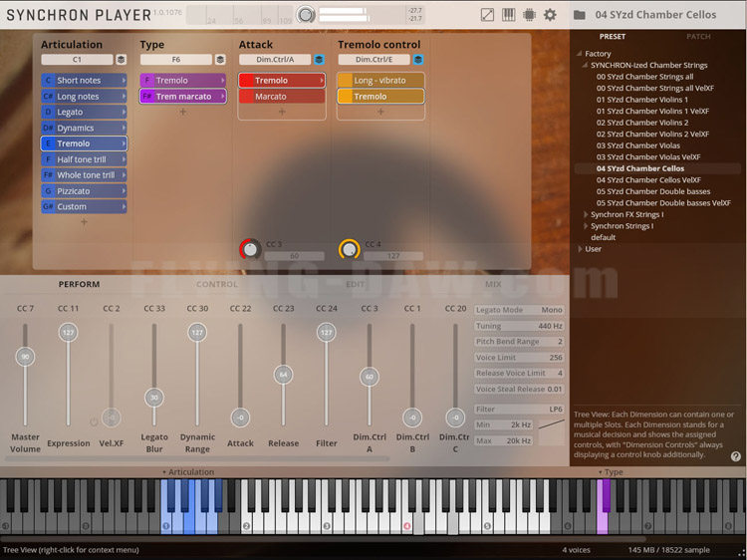Screen dimensions: 747x560
Task: Click the preset folder icon
Action: click(580, 15)
